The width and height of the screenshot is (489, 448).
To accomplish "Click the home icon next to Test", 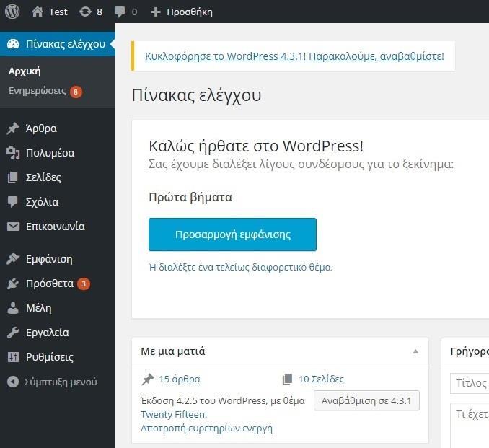I will [x=38, y=12].
